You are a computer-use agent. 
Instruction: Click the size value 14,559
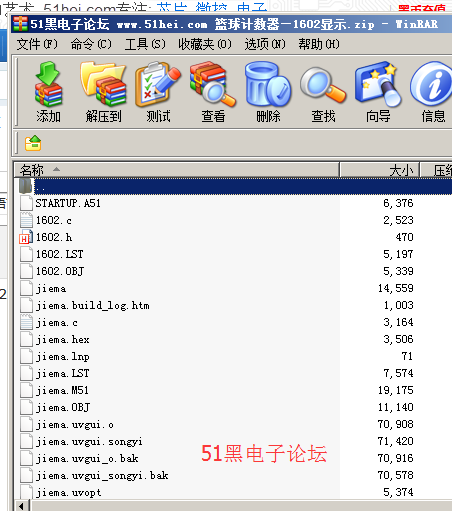pos(396,288)
